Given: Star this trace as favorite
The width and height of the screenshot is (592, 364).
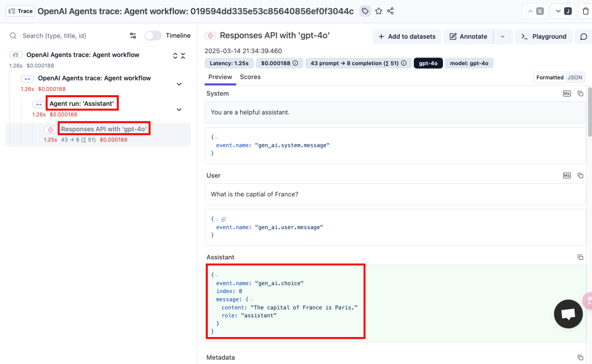Looking at the screenshot, I should coord(379,12).
